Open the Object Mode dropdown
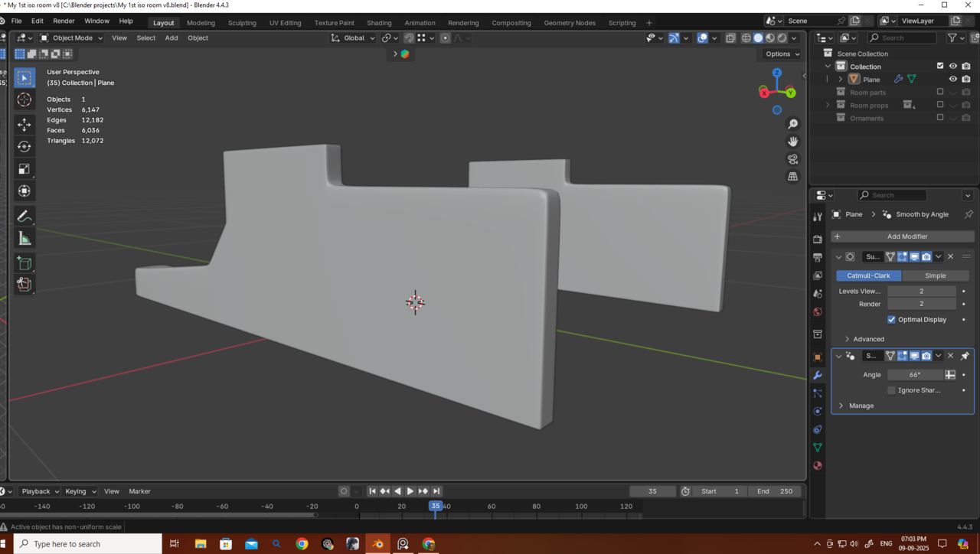Image resolution: width=980 pixels, height=554 pixels. [71, 37]
